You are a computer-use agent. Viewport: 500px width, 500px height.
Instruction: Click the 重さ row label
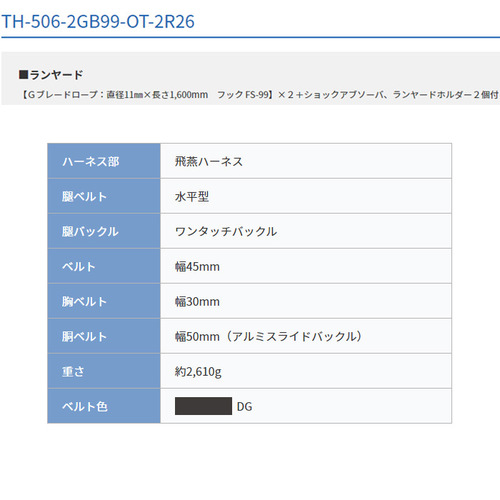point(73,372)
